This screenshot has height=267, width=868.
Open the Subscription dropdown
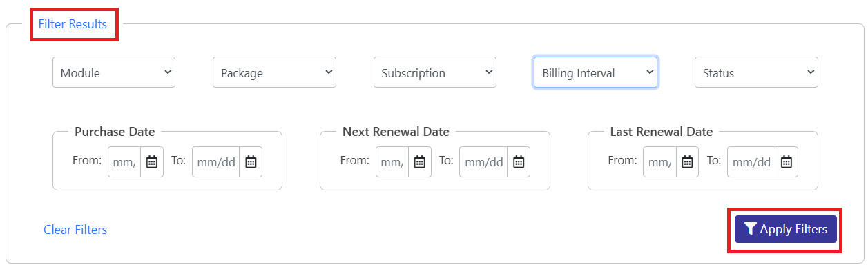click(435, 72)
